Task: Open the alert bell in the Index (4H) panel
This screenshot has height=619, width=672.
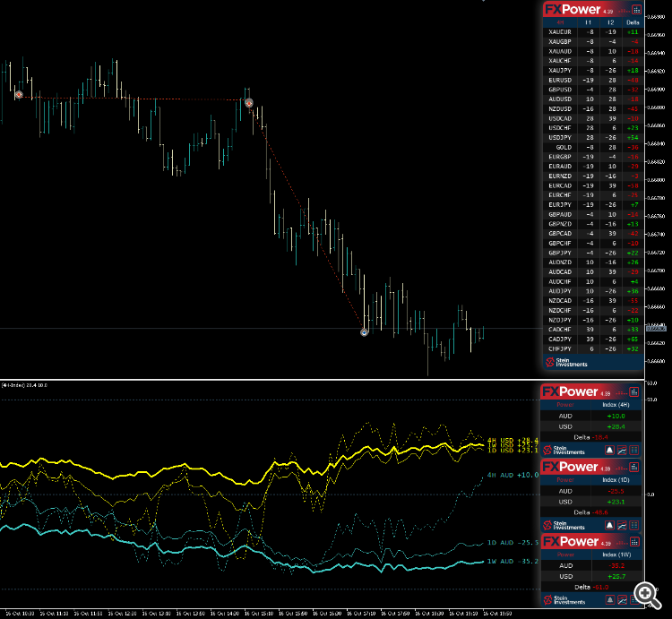Action: coord(609,451)
